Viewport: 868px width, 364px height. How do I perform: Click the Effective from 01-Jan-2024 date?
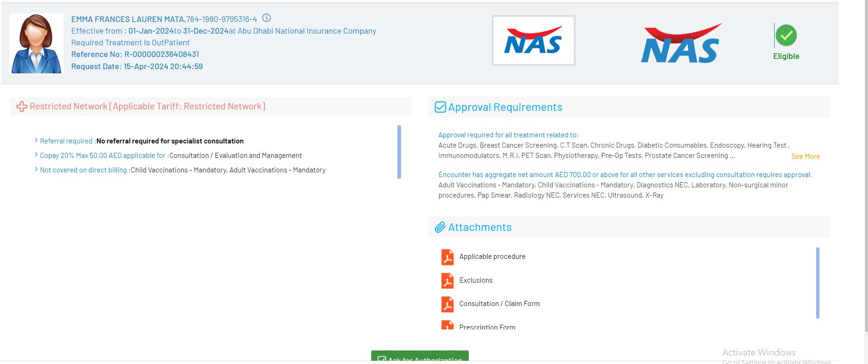pos(151,31)
